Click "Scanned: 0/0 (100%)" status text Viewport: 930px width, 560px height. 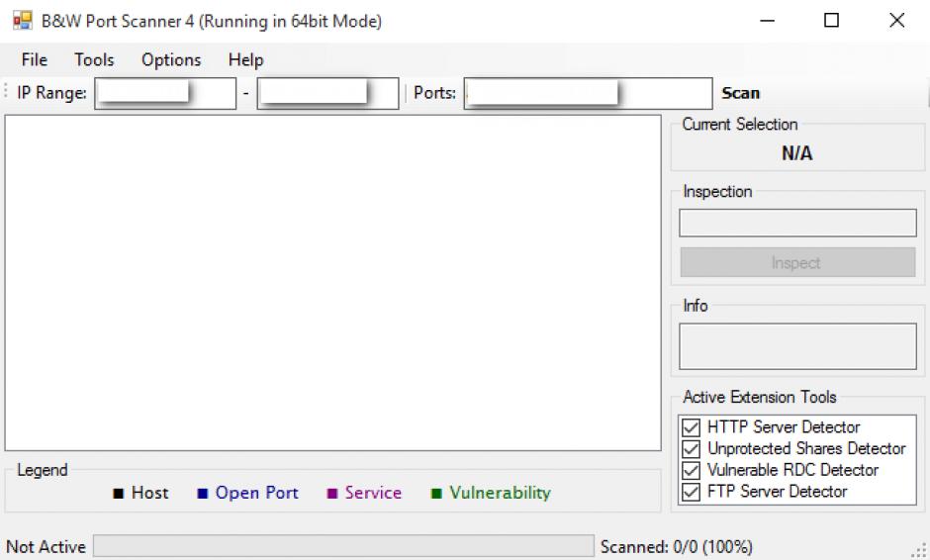click(x=676, y=546)
